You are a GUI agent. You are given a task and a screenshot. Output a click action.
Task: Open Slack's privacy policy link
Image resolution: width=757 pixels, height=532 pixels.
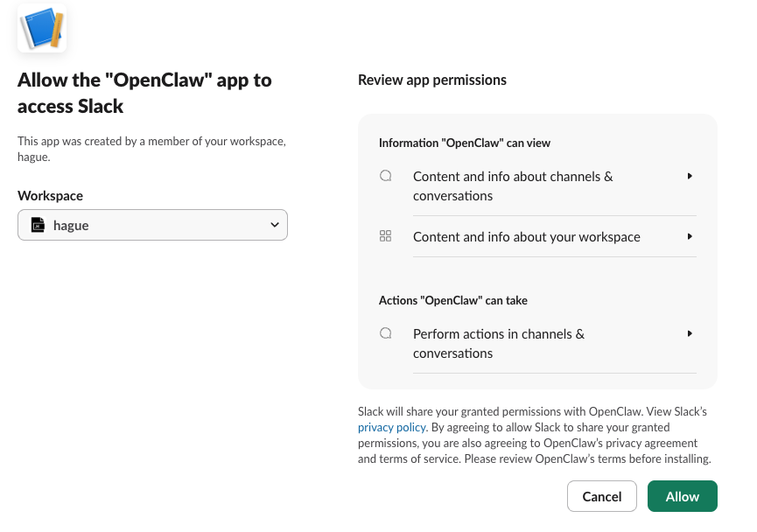391,427
